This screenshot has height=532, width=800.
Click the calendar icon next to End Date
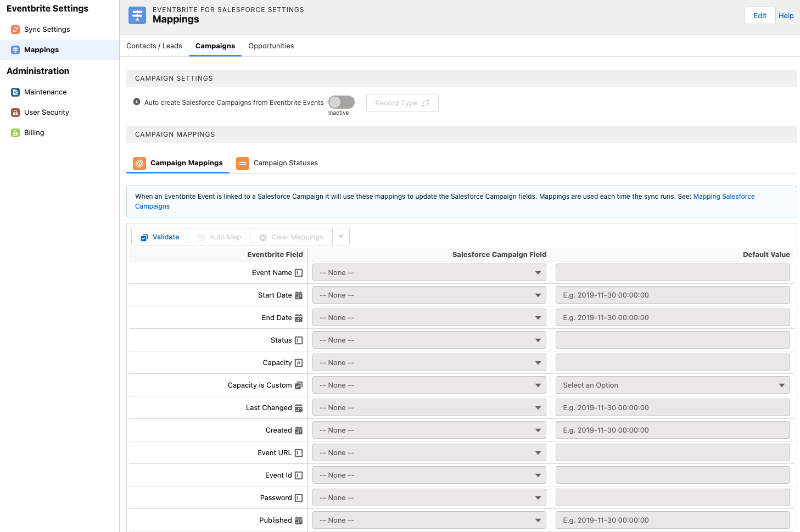[299, 318]
